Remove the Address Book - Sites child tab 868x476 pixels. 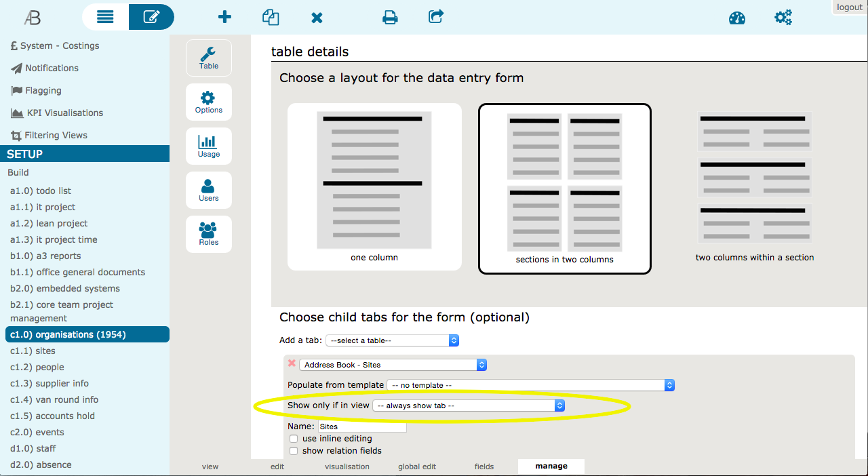(x=292, y=363)
